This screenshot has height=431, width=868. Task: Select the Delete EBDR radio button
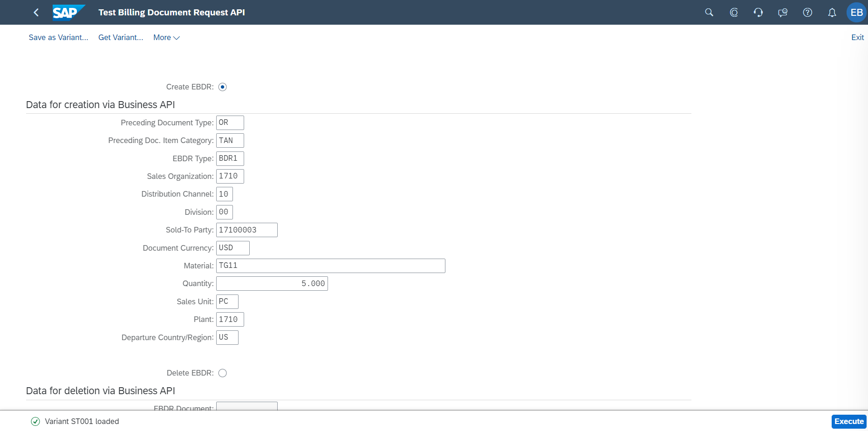coord(223,373)
